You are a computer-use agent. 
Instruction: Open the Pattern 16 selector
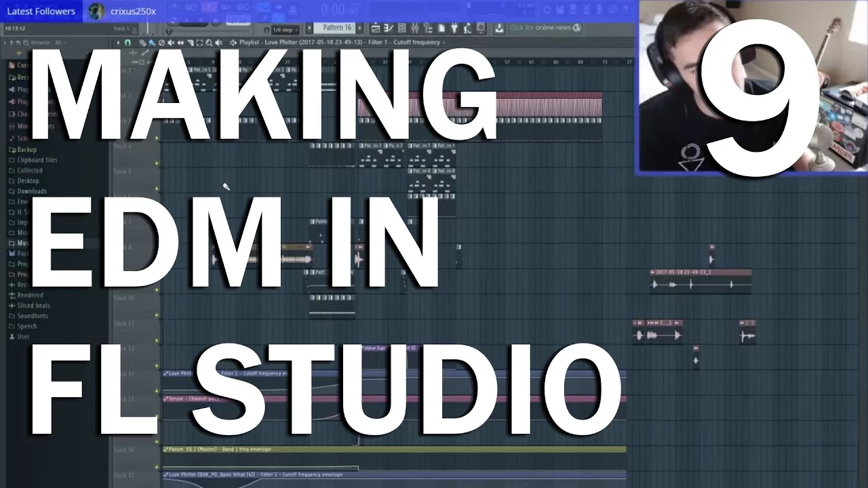point(334,28)
